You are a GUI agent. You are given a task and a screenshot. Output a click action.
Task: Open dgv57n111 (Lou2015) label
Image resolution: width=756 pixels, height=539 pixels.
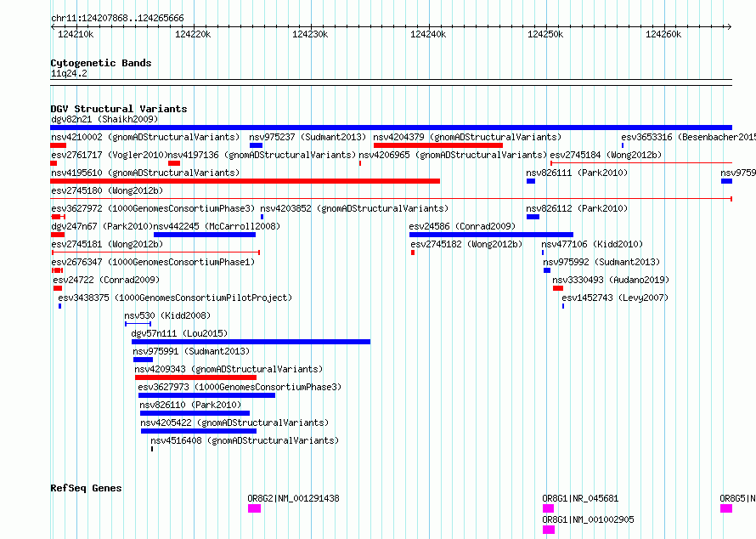point(179,333)
